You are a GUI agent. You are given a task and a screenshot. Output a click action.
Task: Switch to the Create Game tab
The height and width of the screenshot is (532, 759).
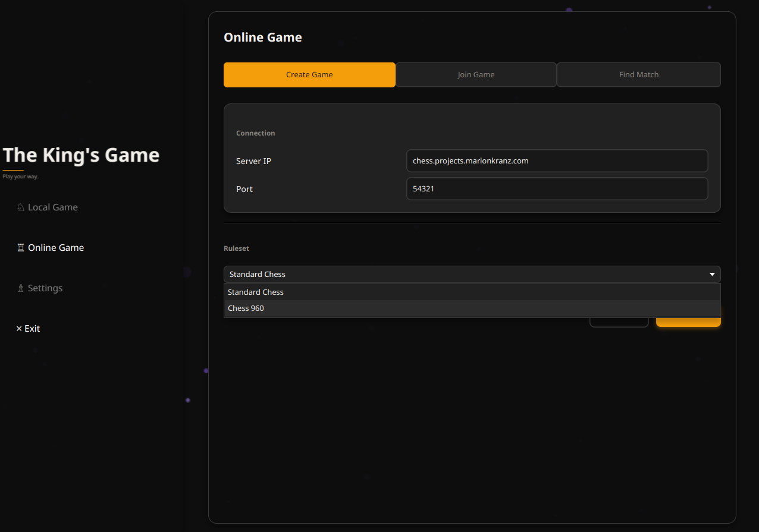(x=309, y=75)
